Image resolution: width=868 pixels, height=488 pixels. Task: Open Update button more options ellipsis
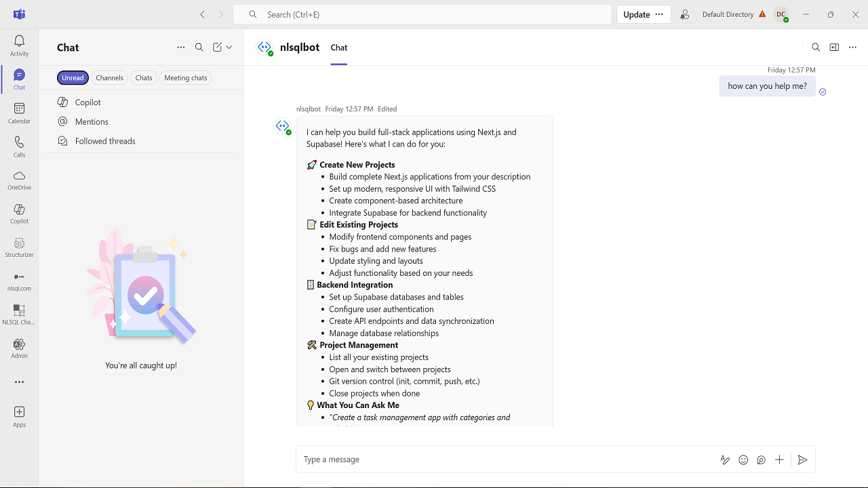(x=659, y=14)
